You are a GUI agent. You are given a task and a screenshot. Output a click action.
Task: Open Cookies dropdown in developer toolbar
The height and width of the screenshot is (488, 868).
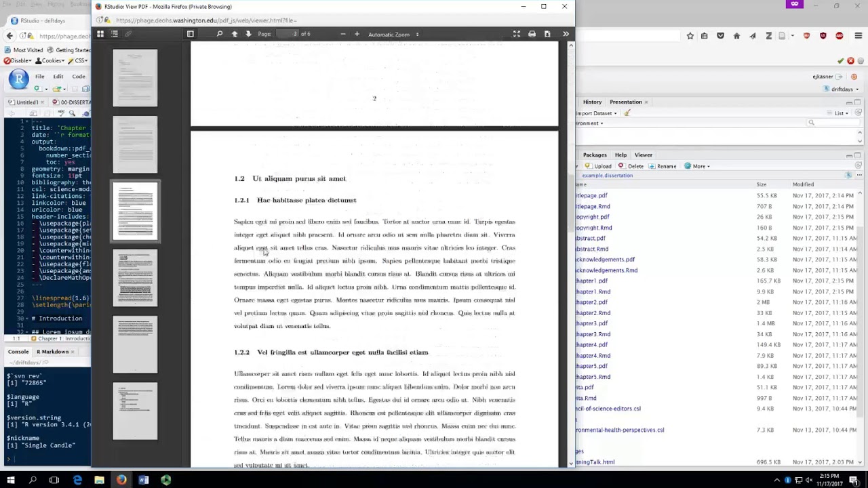click(x=50, y=60)
